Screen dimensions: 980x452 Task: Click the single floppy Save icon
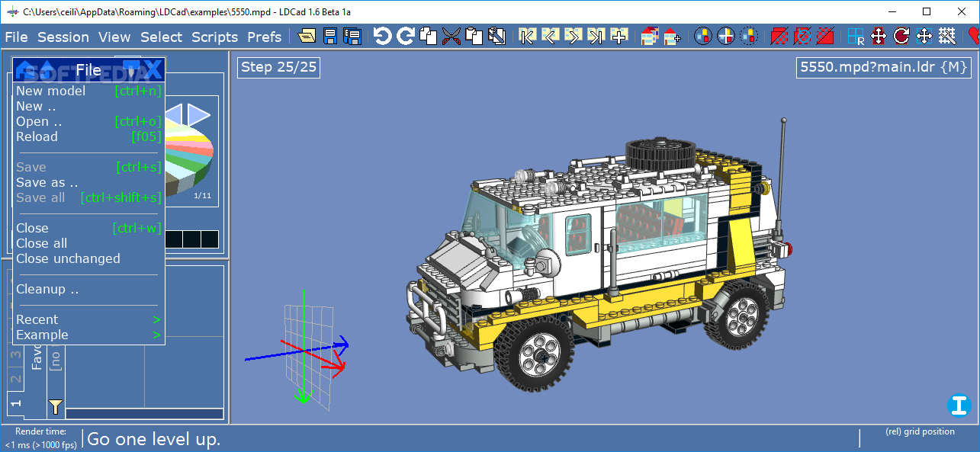[330, 36]
